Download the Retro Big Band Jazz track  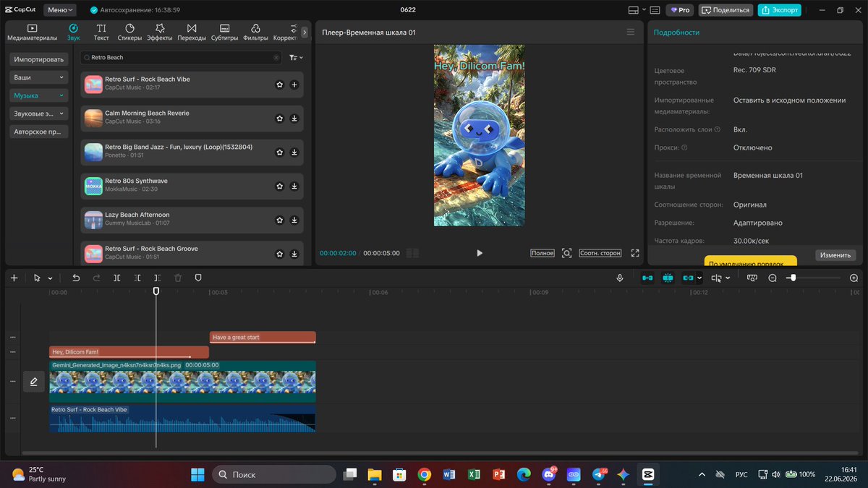coord(294,153)
